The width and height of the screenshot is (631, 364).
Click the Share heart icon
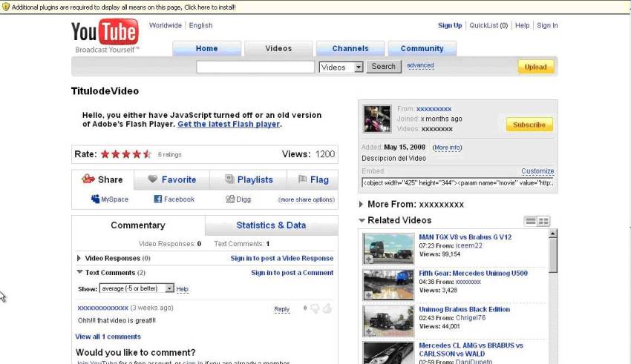(88, 179)
